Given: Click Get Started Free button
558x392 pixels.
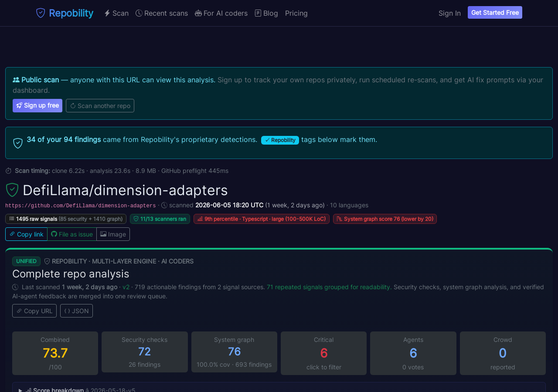Looking at the screenshot, I should 495,13.
